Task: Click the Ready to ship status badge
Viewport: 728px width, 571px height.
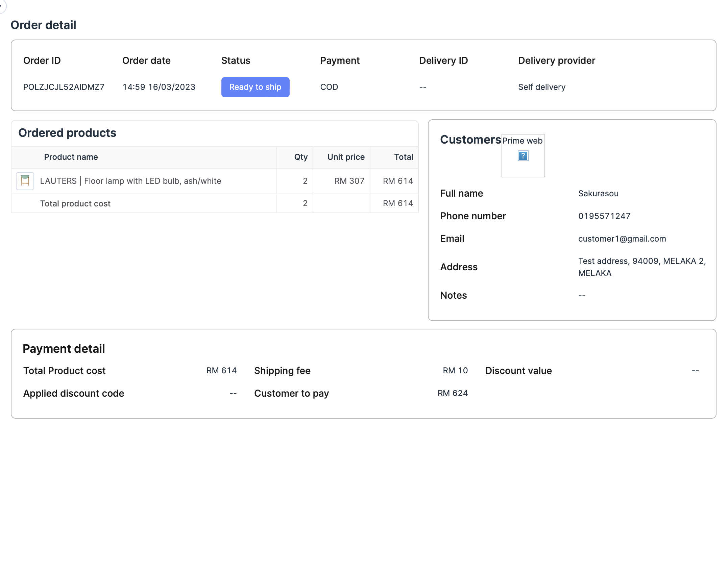Action: tap(255, 87)
